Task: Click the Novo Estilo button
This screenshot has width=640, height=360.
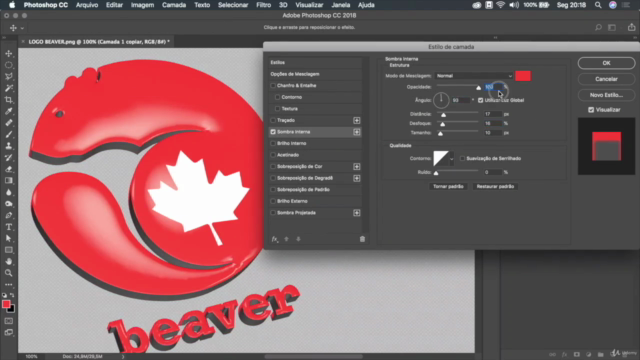Action: click(x=607, y=95)
